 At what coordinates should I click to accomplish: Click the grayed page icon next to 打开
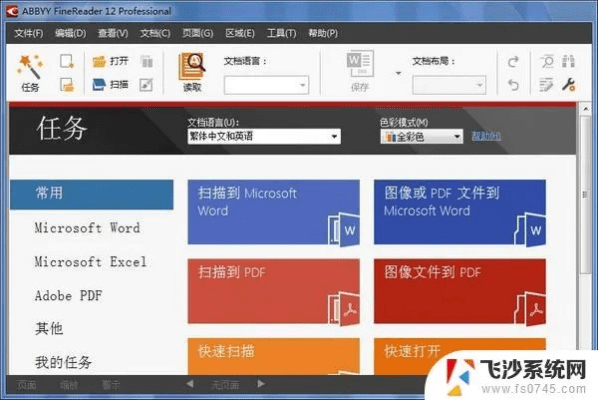coord(146,61)
